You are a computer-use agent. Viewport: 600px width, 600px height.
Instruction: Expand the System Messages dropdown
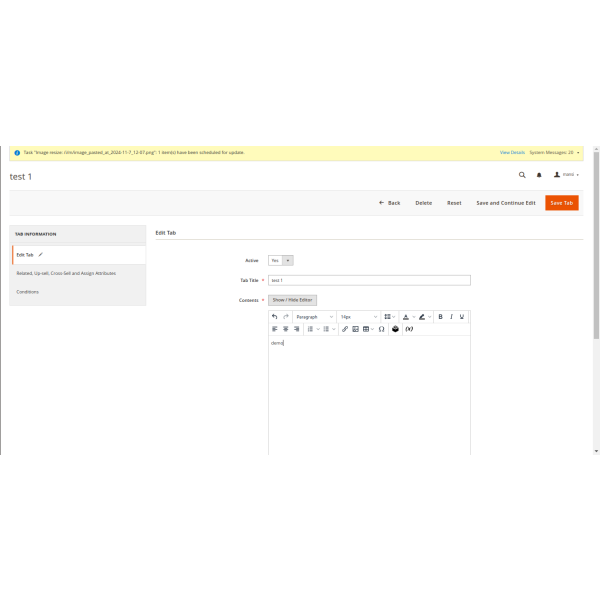[554, 152]
